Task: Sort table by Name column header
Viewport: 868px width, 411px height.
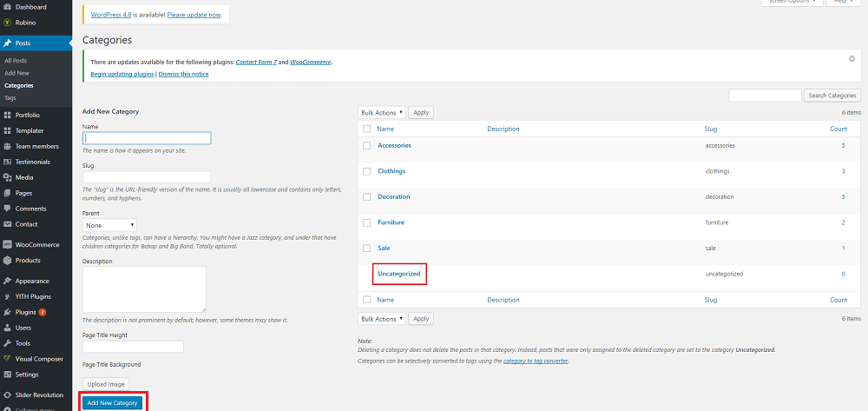Action: [385, 129]
